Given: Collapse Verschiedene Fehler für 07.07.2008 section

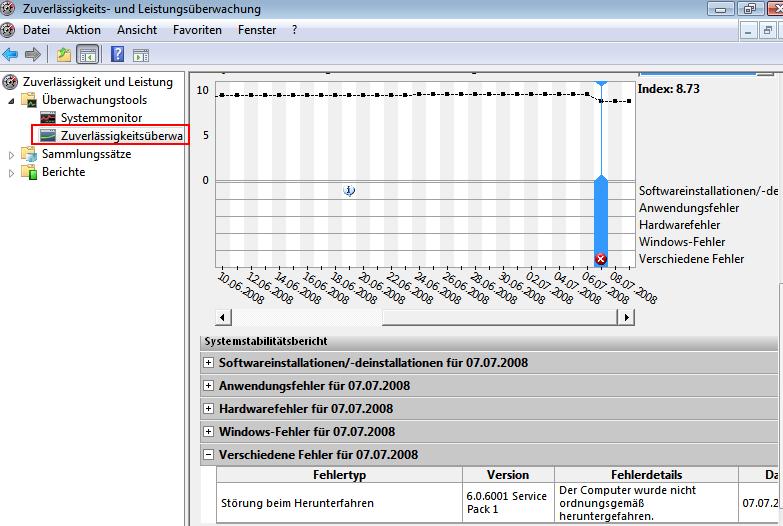Looking at the screenshot, I should click(208, 455).
